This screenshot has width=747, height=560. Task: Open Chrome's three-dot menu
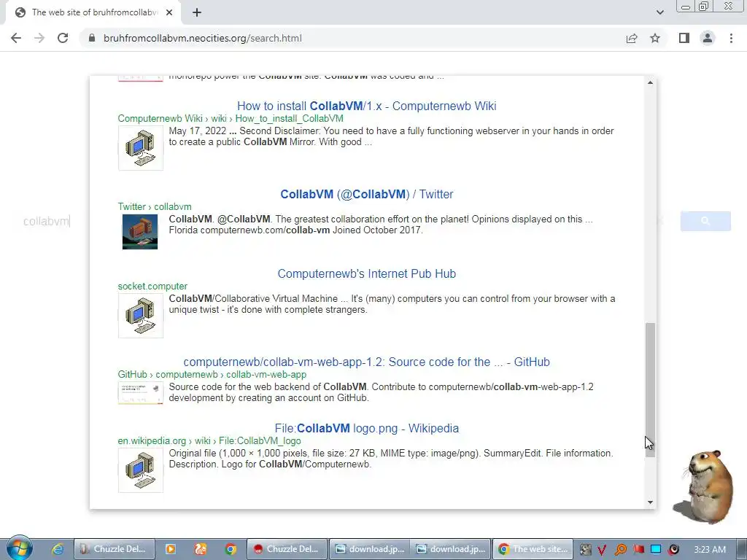[731, 38]
